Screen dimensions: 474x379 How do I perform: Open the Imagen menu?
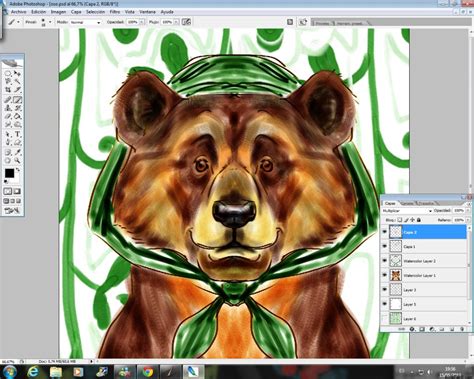click(x=58, y=12)
